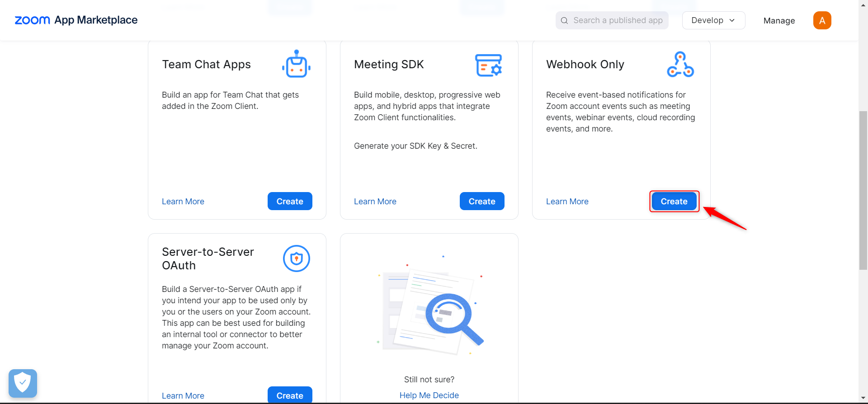Click the Help Me Decide link
Viewport: 868px width, 404px height.
click(429, 395)
